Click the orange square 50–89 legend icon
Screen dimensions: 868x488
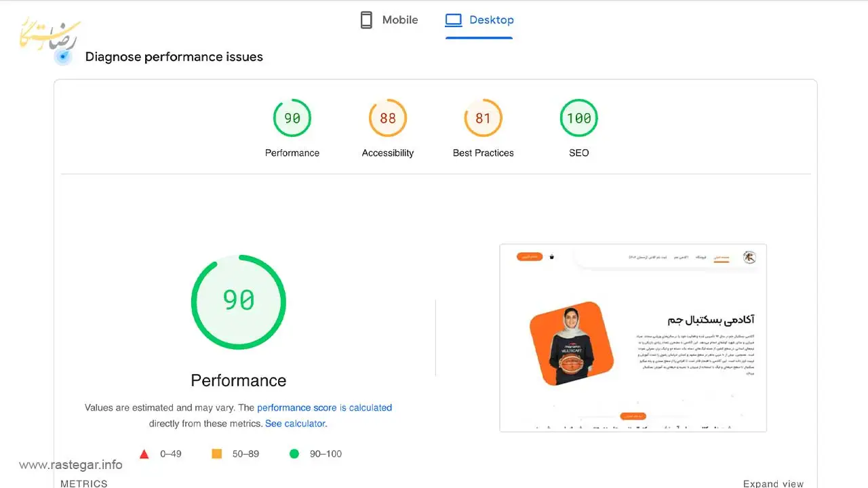tap(217, 453)
